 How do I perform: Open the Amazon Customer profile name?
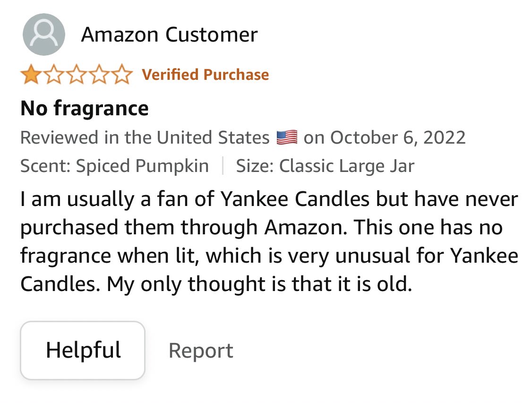point(169,35)
